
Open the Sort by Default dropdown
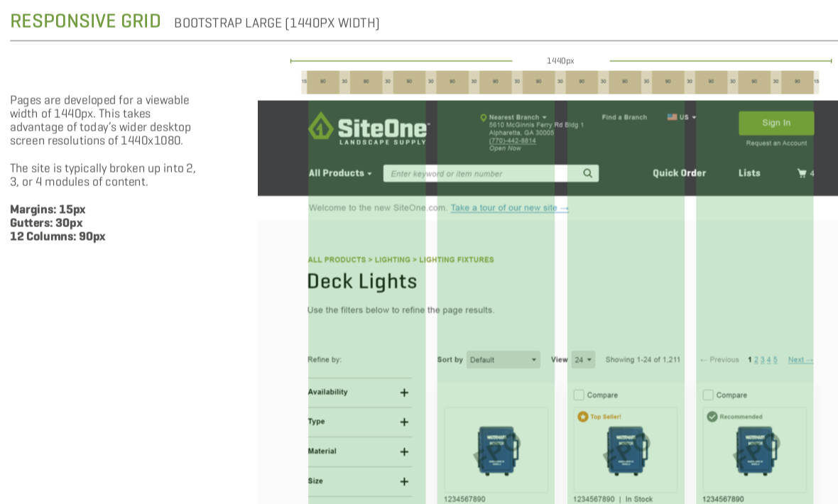[504, 360]
